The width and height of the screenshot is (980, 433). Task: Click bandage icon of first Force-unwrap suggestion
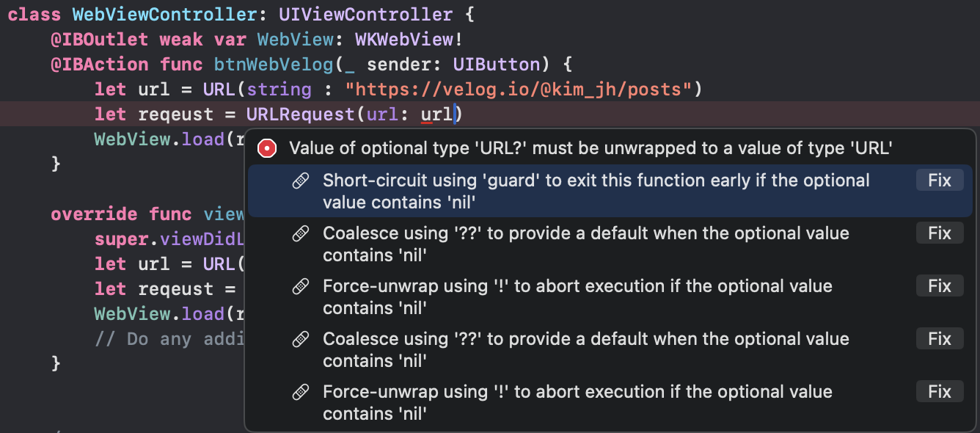point(301,287)
